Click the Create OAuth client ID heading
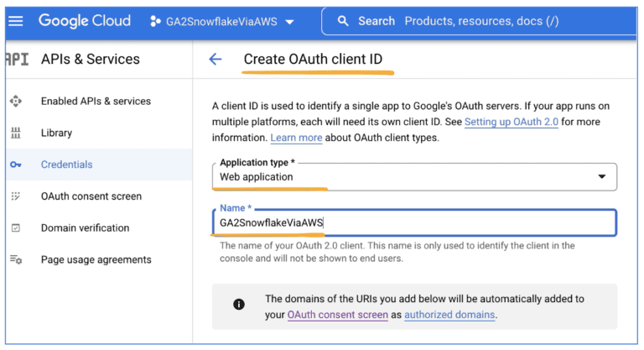Image resolution: width=644 pixels, height=350 pixels. [x=313, y=60]
